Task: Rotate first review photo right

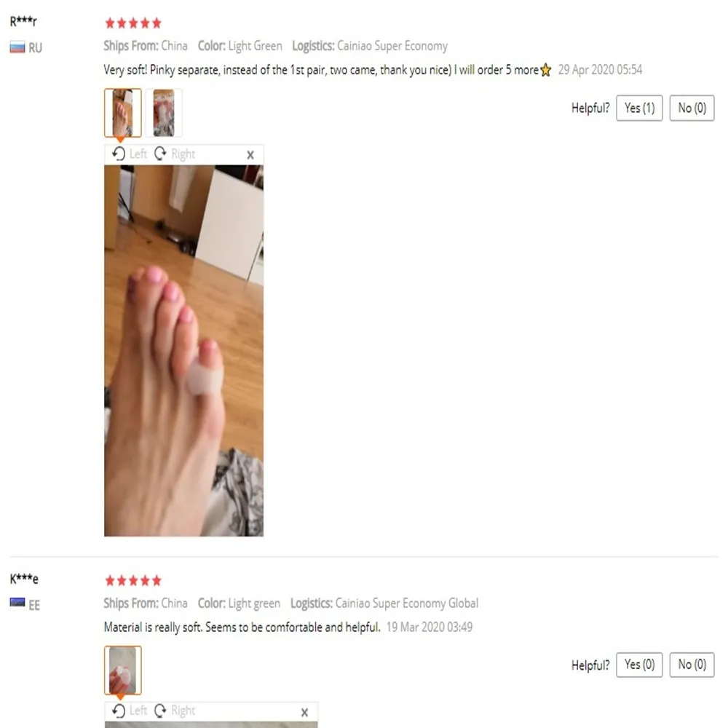Action: (175, 154)
